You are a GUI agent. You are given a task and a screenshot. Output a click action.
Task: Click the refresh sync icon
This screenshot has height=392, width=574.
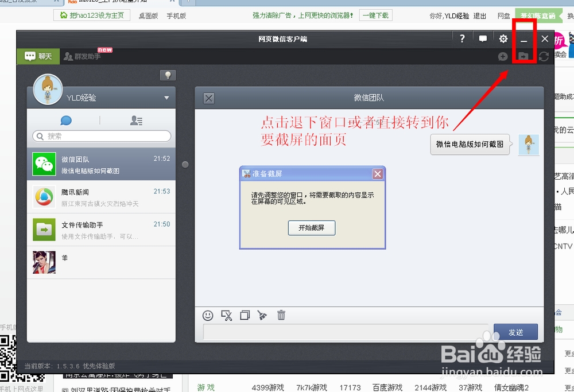pyautogui.click(x=544, y=57)
